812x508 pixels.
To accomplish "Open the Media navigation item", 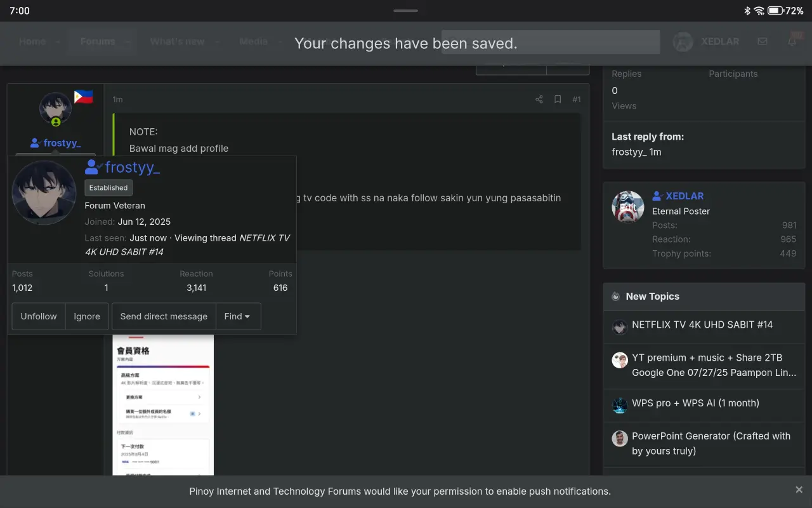I will pos(254,41).
